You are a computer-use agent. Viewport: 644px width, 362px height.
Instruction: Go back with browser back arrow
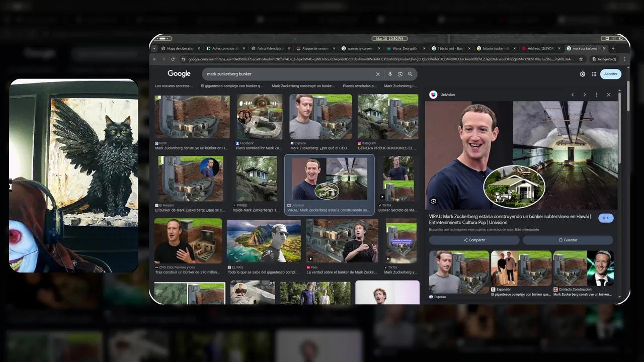click(x=155, y=59)
